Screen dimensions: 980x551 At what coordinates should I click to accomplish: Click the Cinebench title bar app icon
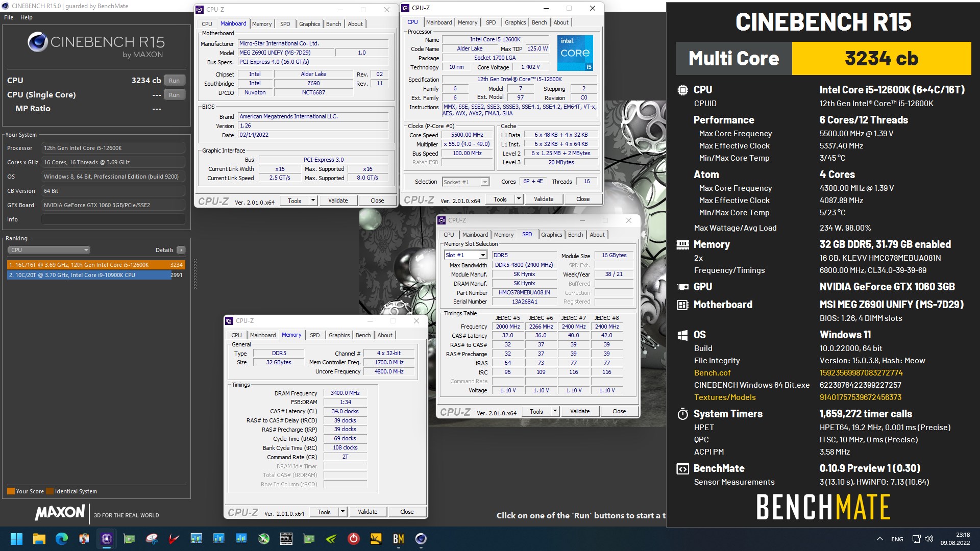click(x=6, y=6)
